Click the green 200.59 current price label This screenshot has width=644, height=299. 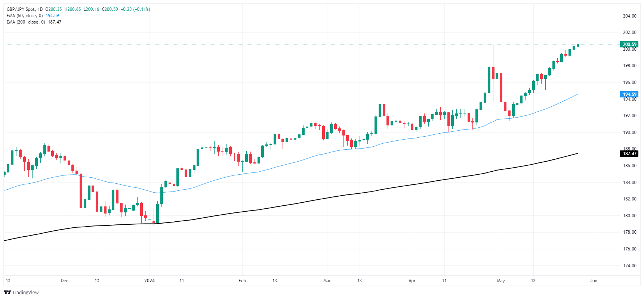[x=629, y=44]
